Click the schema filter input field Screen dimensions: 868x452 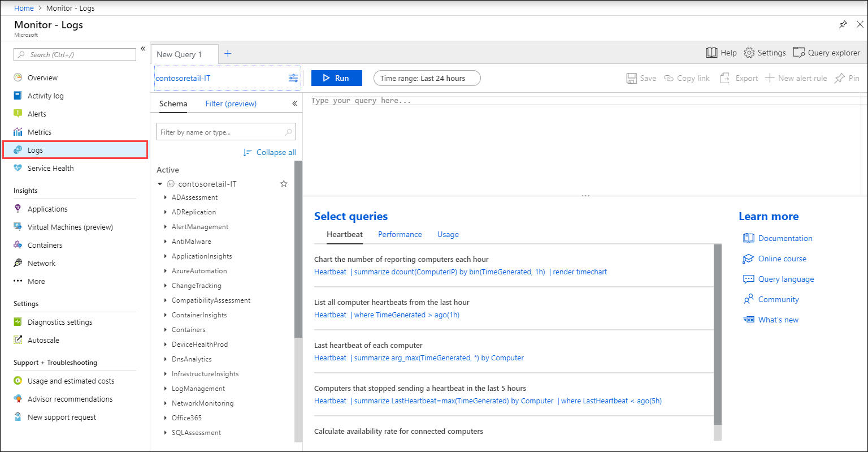[x=220, y=132]
